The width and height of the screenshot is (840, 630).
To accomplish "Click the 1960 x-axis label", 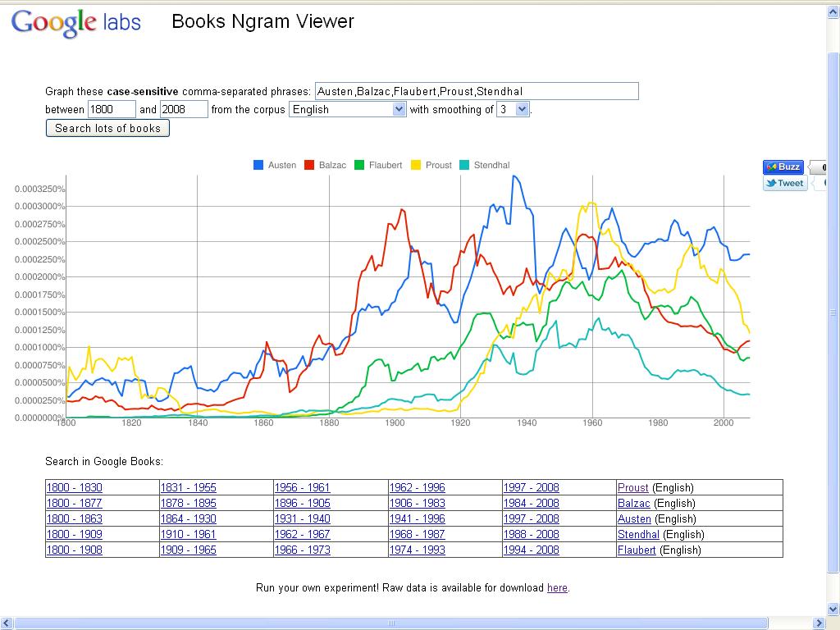I will coord(592,422).
